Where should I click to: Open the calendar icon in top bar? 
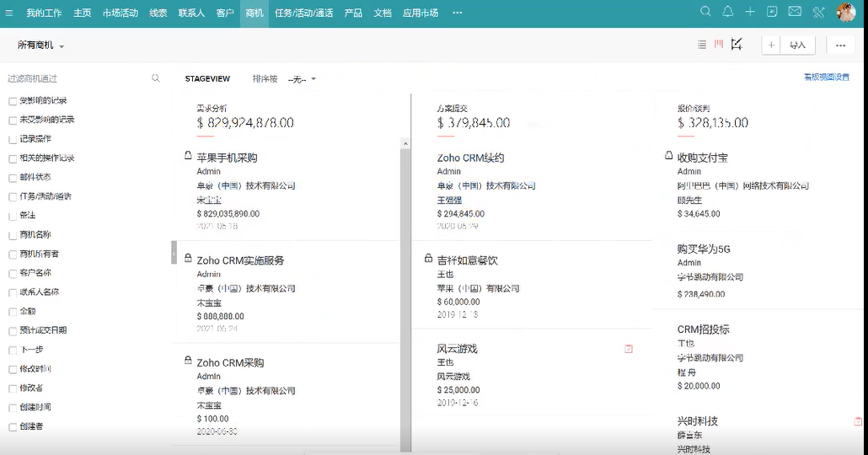click(772, 12)
